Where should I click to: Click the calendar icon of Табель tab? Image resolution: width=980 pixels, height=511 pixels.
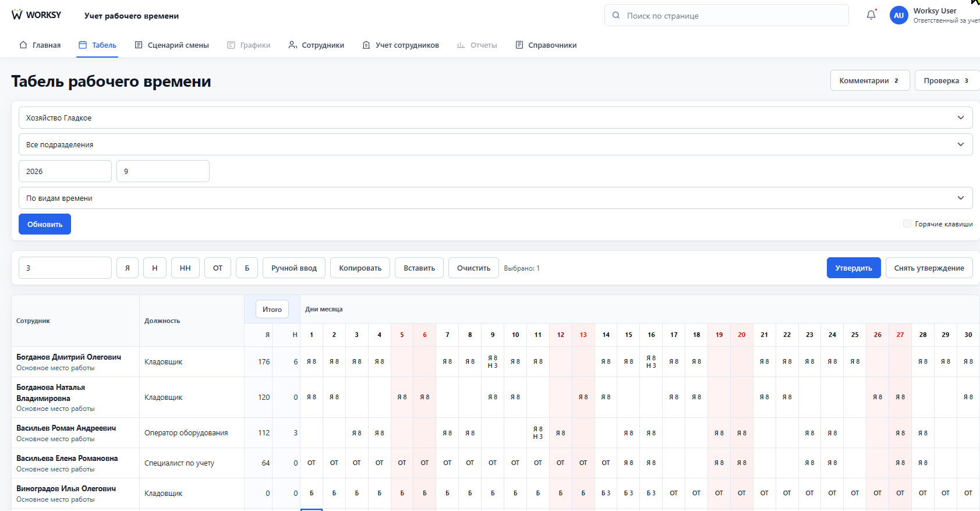83,45
